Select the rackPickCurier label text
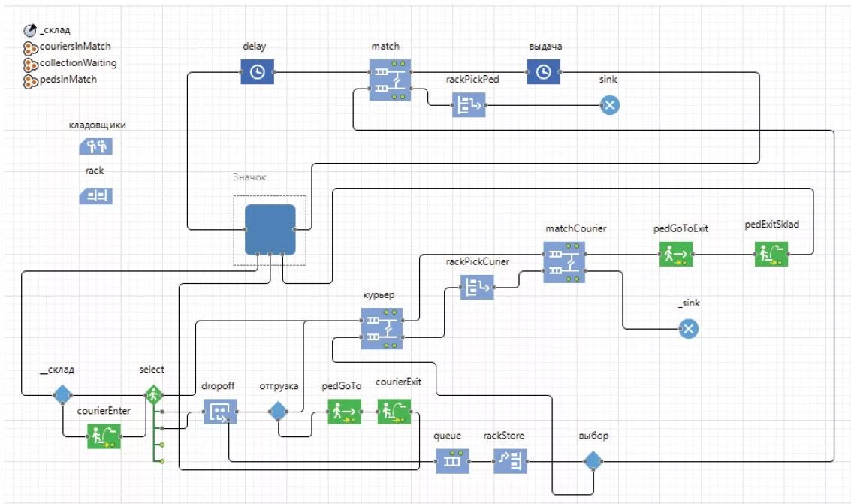This screenshot has height=504, width=851. pos(478,261)
